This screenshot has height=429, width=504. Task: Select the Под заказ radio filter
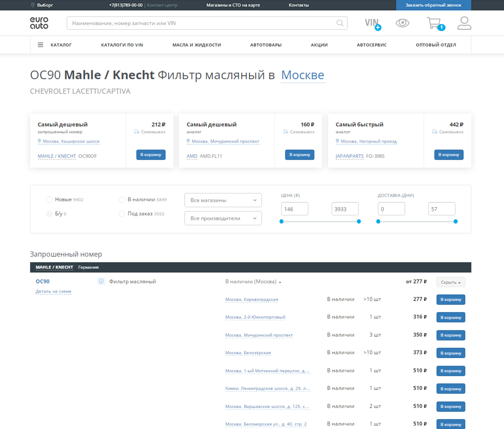point(122,214)
